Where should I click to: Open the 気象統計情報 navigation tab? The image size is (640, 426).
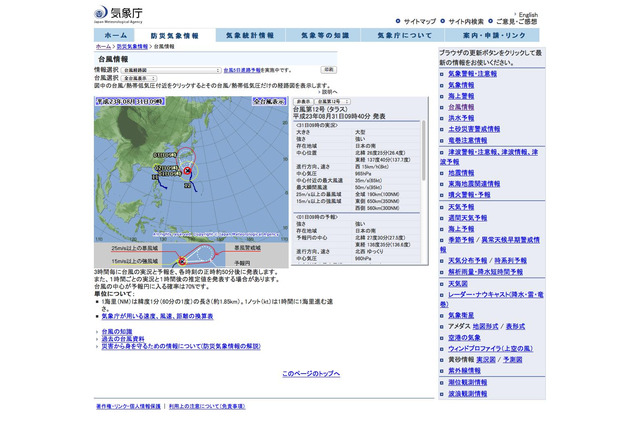click(x=250, y=35)
